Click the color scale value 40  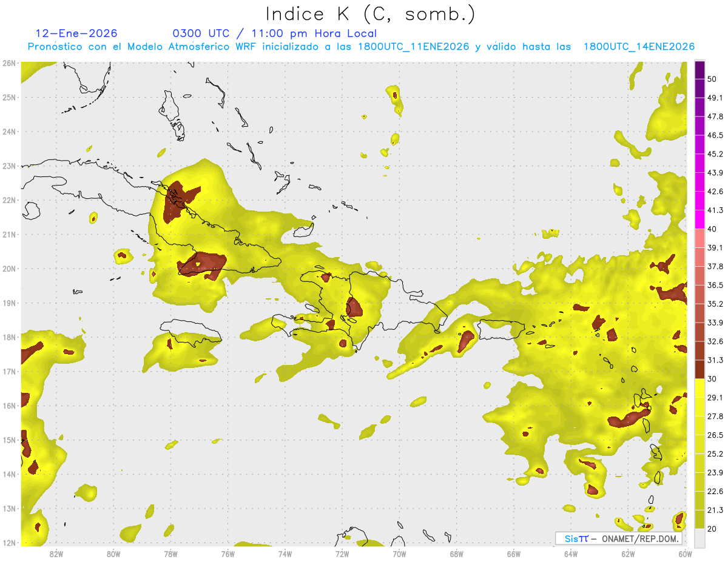click(712, 229)
